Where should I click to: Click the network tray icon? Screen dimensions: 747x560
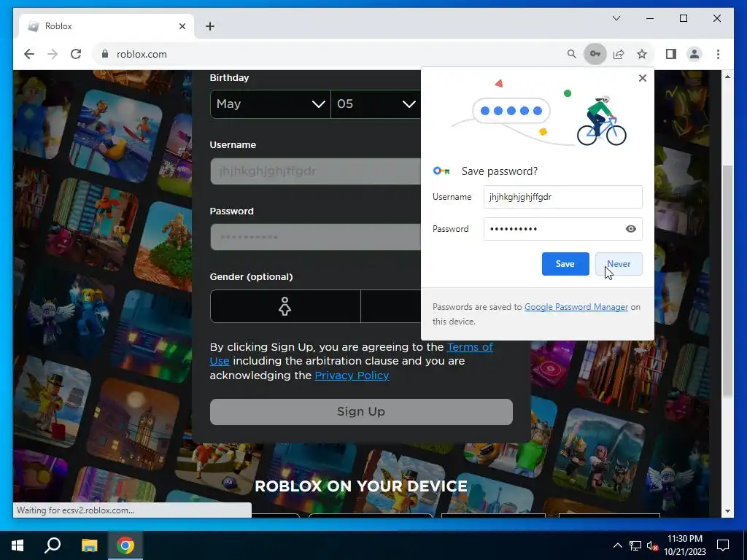pos(635,545)
